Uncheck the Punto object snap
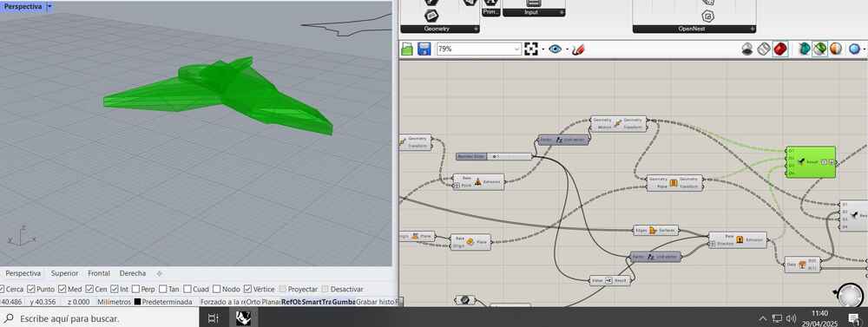868x327 pixels. (31, 289)
